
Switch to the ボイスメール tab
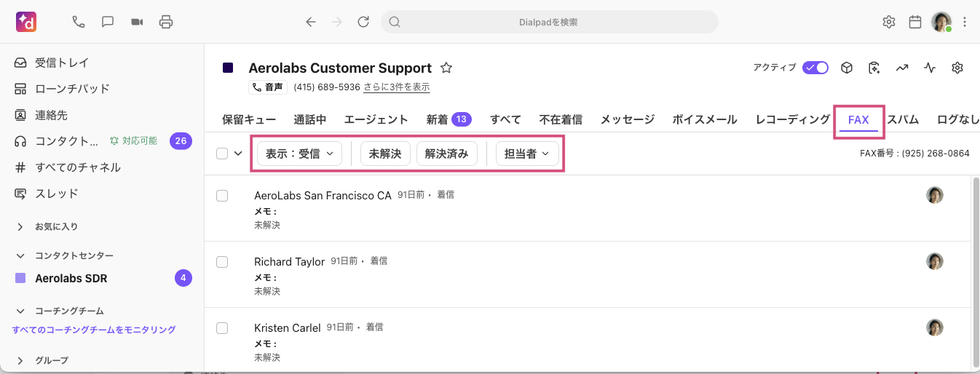tap(704, 119)
